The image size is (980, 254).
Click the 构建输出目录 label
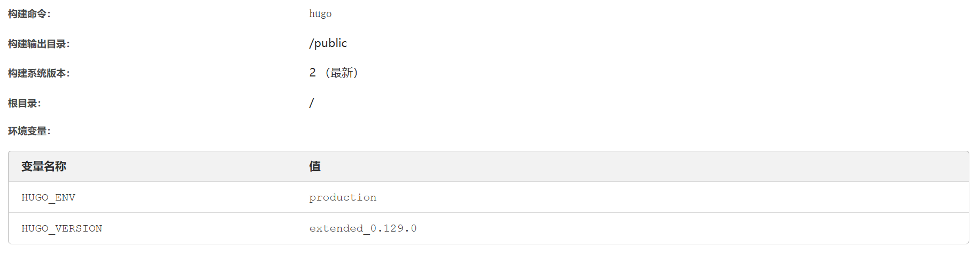pyautogui.click(x=38, y=44)
